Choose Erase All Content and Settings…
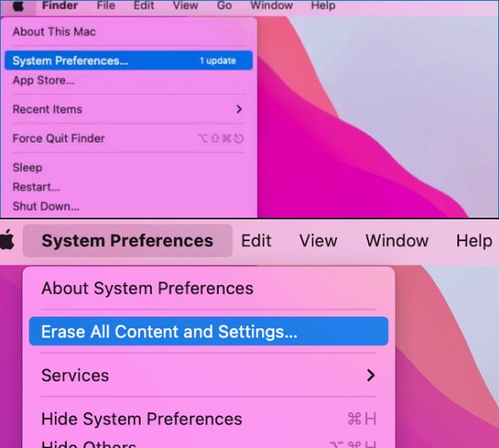499x448 pixels. click(x=170, y=332)
